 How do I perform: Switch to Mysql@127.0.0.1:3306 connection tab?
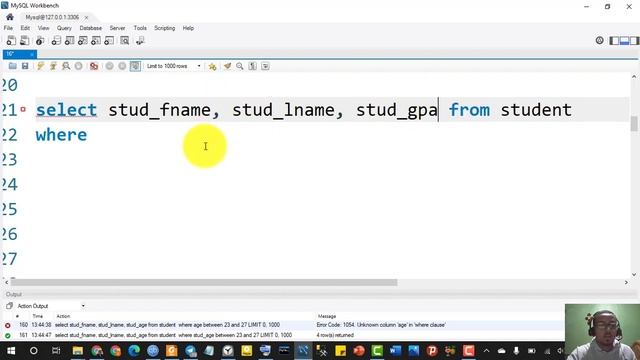(52, 17)
